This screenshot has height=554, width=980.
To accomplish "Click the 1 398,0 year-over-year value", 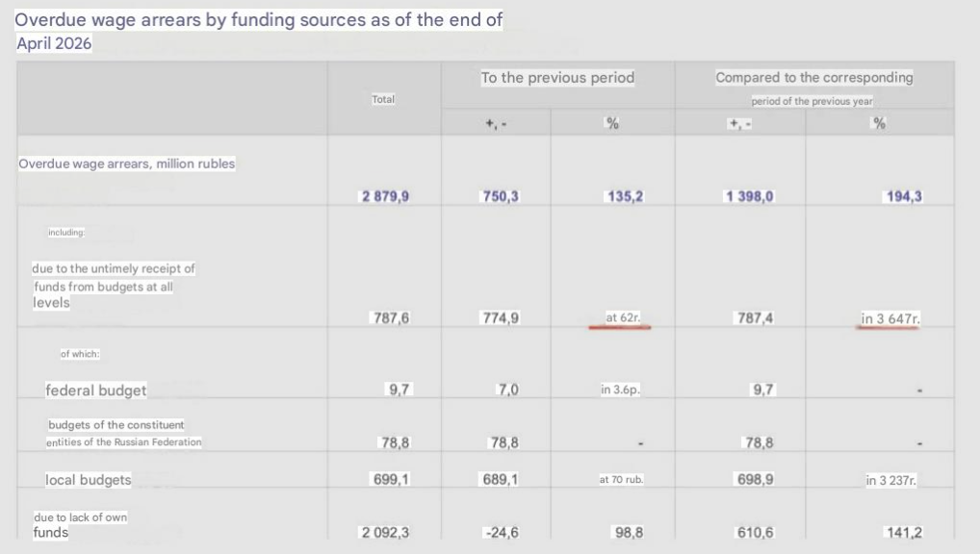I will pyautogui.click(x=749, y=196).
